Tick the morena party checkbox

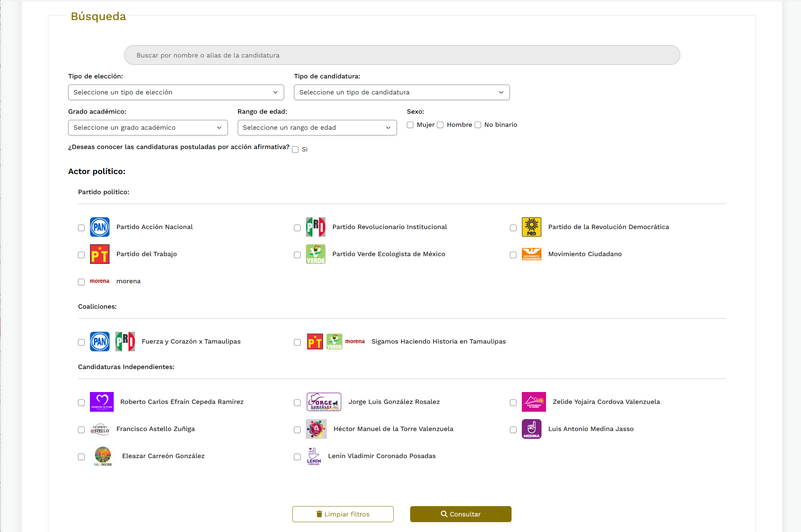click(81, 282)
